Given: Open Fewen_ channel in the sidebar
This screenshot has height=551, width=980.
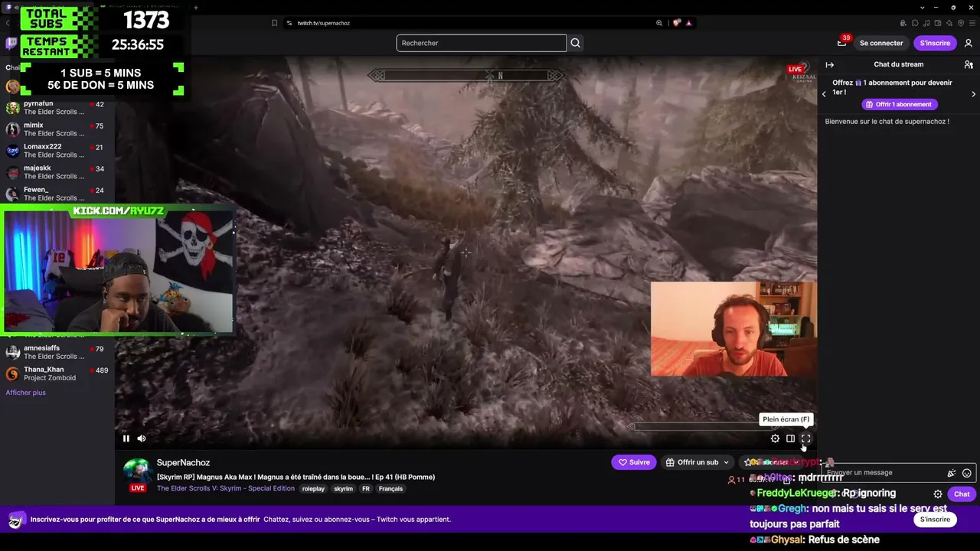Looking at the screenshot, I should pyautogui.click(x=57, y=194).
